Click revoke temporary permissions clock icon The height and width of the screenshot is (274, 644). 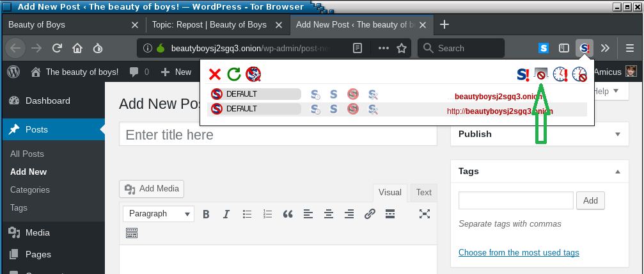point(579,74)
